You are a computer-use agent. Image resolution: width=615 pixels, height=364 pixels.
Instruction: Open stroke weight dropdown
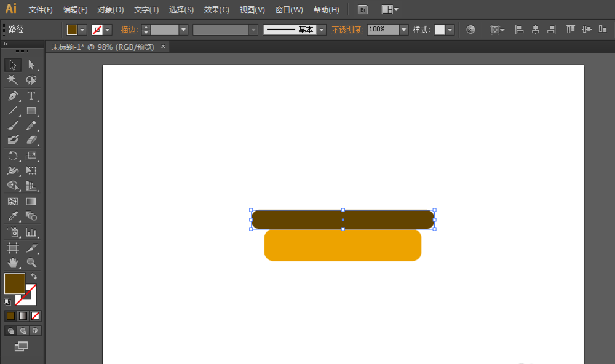click(183, 30)
